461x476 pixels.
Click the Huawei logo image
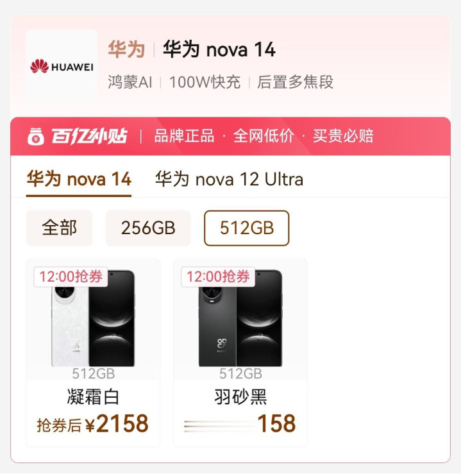pyautogui.click(x=62, y=65)
